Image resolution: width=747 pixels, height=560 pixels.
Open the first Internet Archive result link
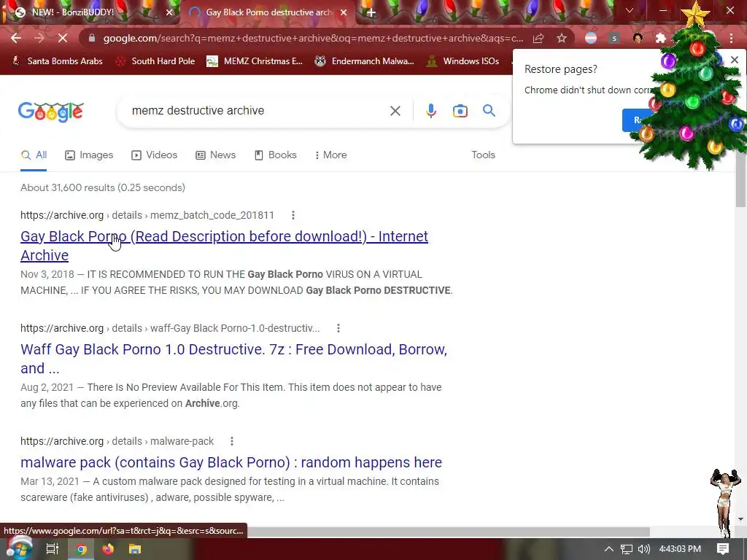(225, 246)
